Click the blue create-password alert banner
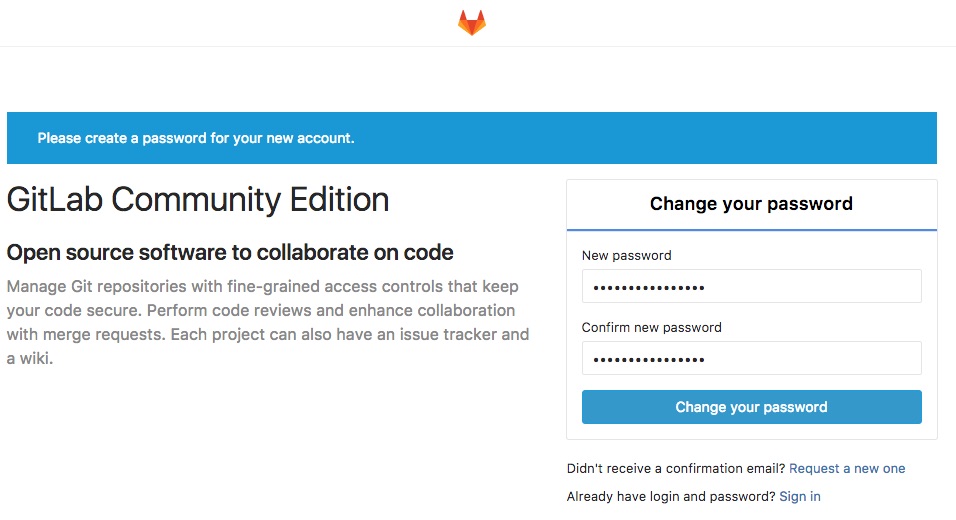 click(x=472, y=138)
